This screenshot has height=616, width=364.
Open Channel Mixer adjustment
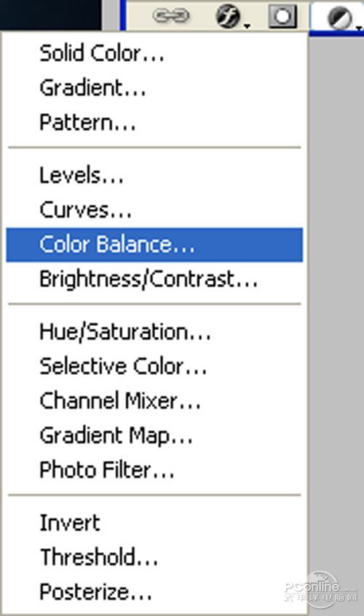click(x=154, y=400)
